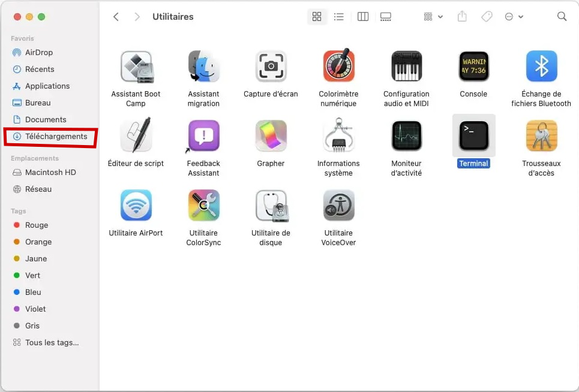Open Trousseaux d'accès app
Image resolution: width=579 pixels, height=392 pixels.
(x=541, y=136)
